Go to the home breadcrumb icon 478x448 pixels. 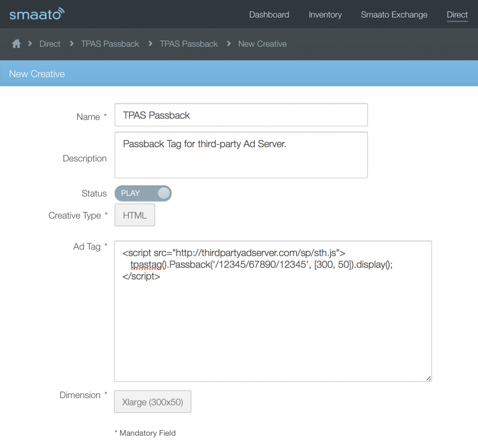tap(16, 43)
